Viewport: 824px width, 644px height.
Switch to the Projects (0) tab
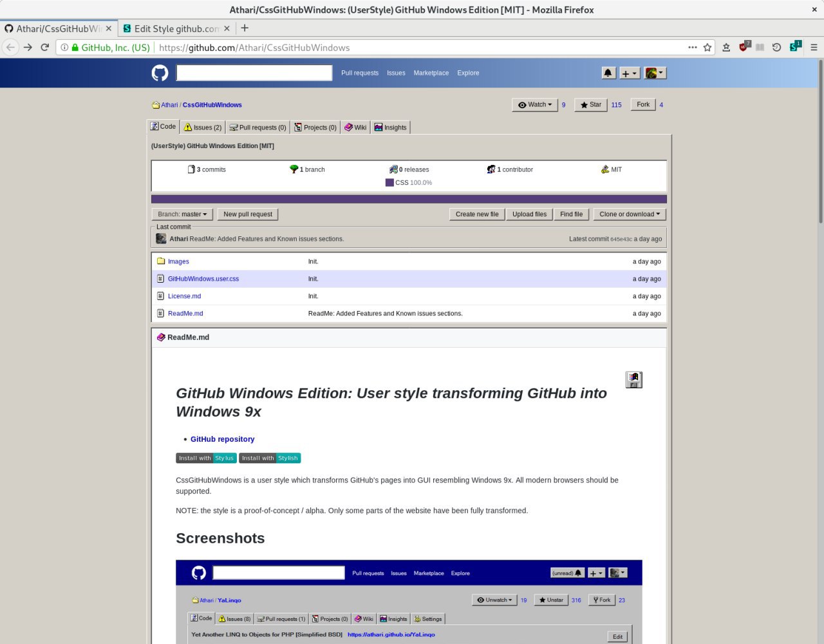(315, 128)
